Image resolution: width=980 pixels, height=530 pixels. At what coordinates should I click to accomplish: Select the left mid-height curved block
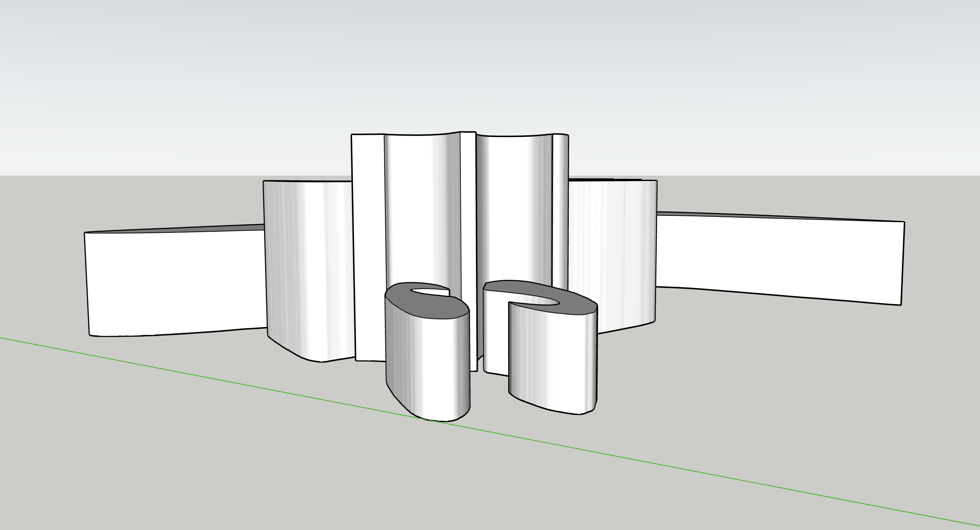(308, 266)
